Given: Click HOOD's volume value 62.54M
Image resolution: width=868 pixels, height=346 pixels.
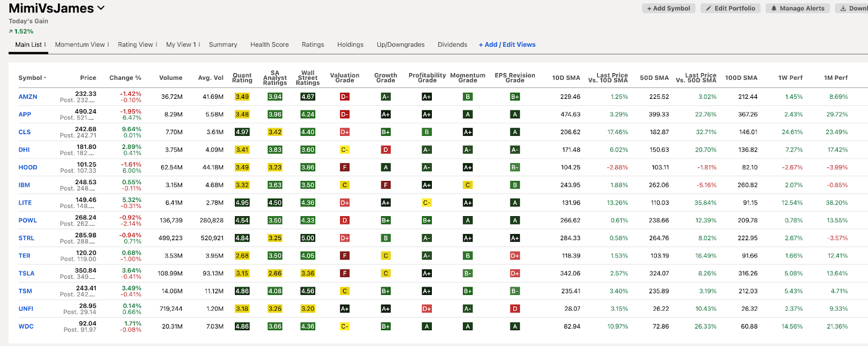Looking at the screenshot, I should pyautogui.click(x=171, y=167).
